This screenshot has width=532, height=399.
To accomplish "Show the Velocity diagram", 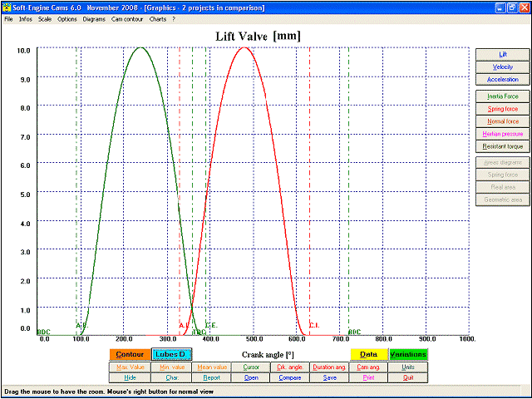I will [503, 66].
